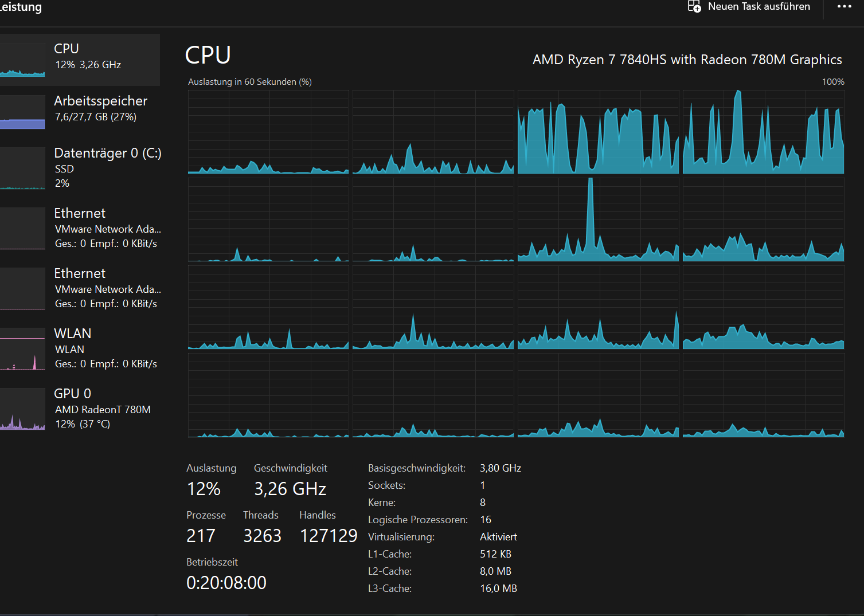
Task: Select the CPU performance entry
Action: (80, 60)
